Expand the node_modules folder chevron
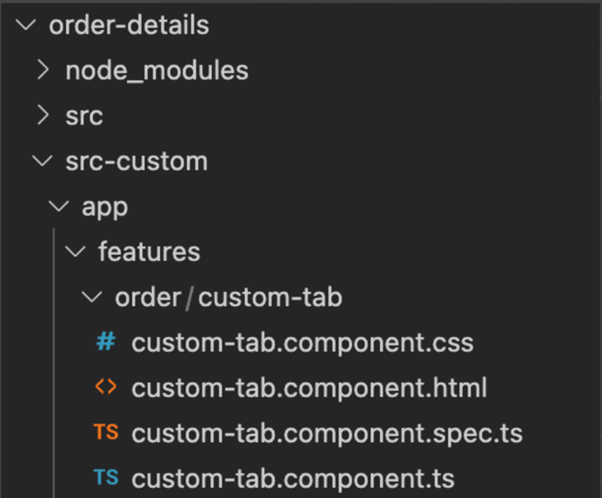 tap(43, 70)
